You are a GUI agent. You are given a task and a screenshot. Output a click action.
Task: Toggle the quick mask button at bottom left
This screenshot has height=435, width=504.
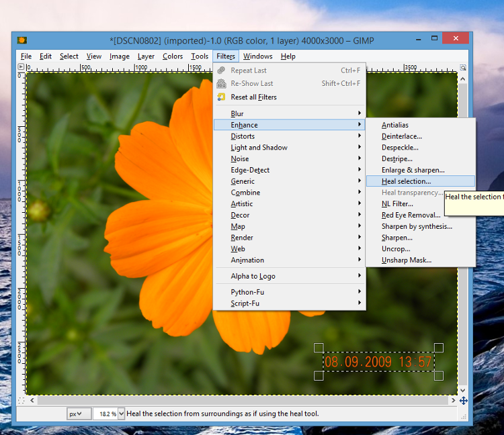tap(22, 401)
